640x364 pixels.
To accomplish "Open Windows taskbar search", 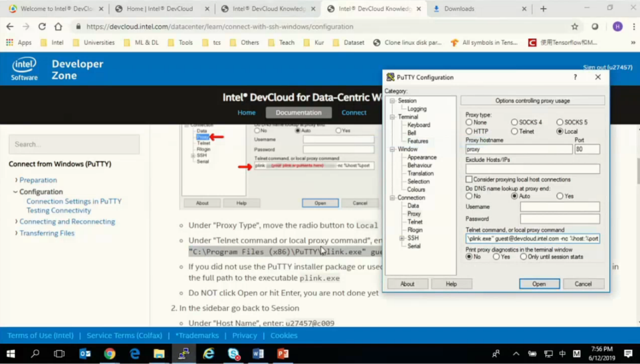I will coord(35,354).
